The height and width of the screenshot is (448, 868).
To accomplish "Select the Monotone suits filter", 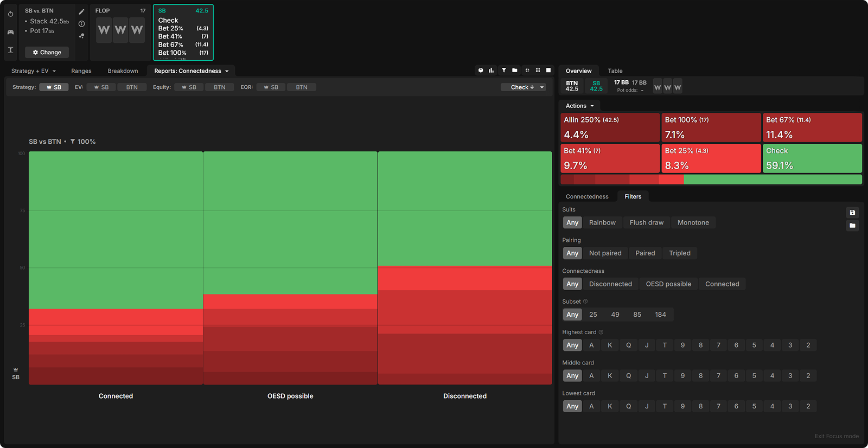I will click(693, 223).
